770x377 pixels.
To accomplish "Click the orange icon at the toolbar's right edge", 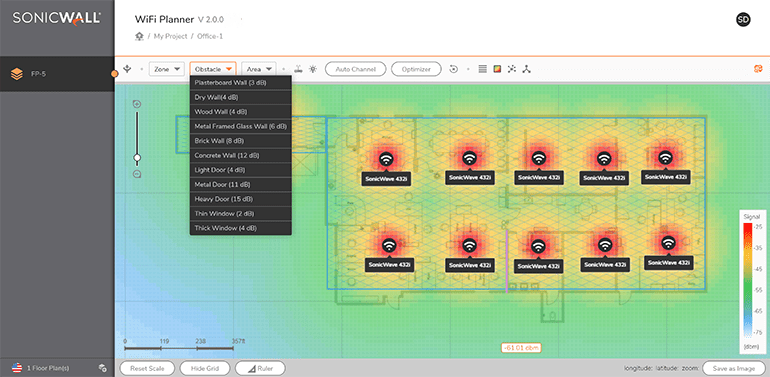I will click(758, 69).
